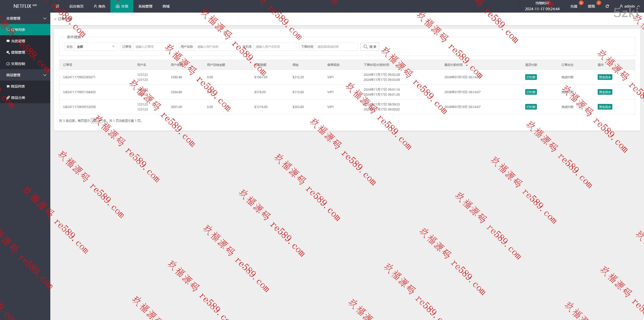Expand the admin user menu
This screenshot has width=644, height=320.
(629, 6)
